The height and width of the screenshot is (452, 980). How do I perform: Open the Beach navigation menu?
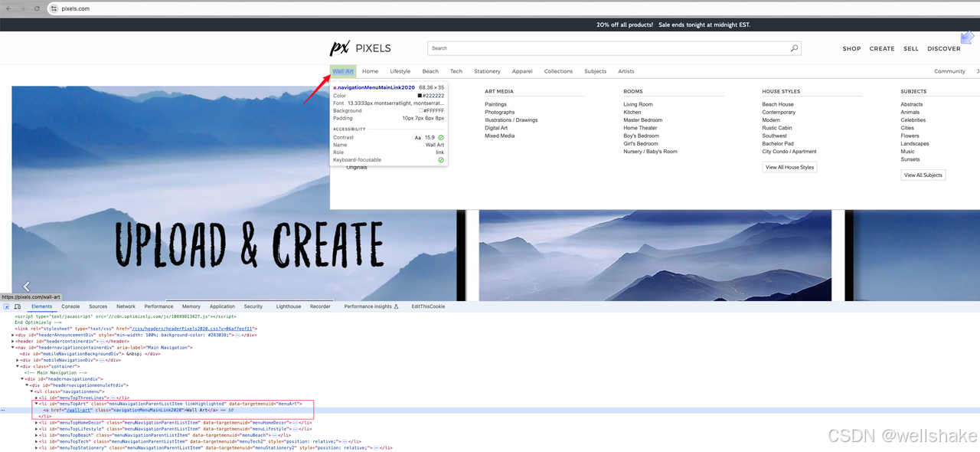coord(430,71)
